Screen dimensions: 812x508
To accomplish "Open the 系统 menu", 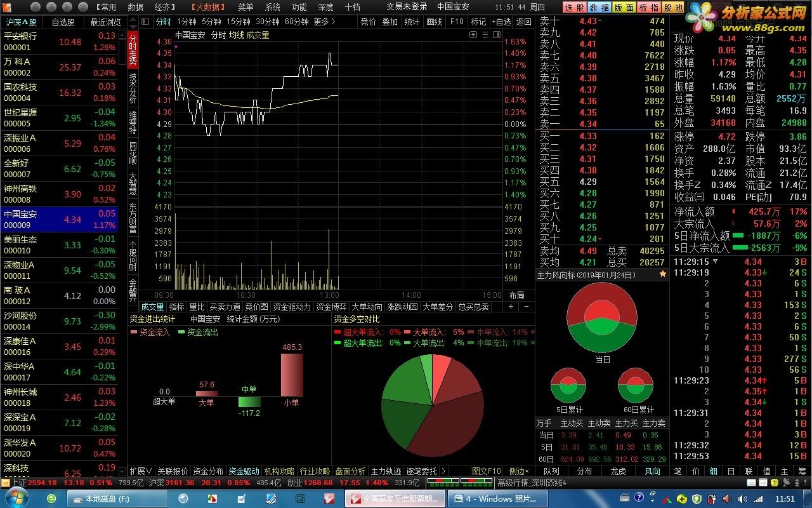I will click(273, 6).
